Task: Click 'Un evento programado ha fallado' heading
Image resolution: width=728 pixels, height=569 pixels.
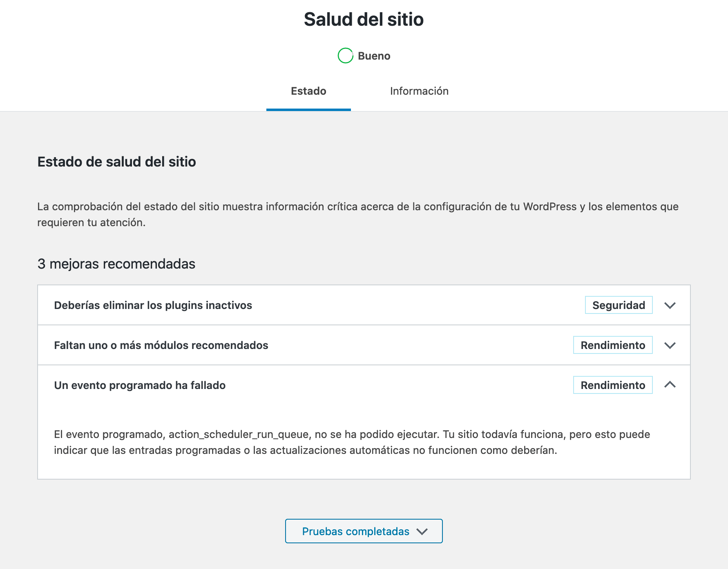Action: pos(140,385)
